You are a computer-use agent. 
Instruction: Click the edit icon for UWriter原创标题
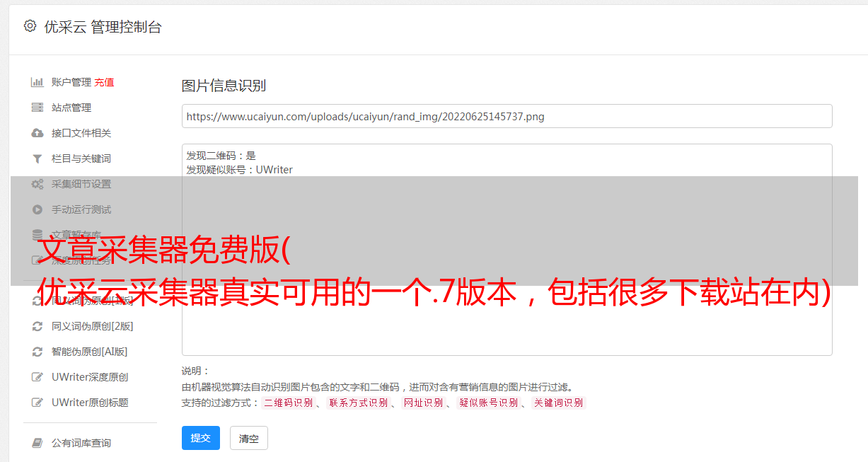click(37, 403)
